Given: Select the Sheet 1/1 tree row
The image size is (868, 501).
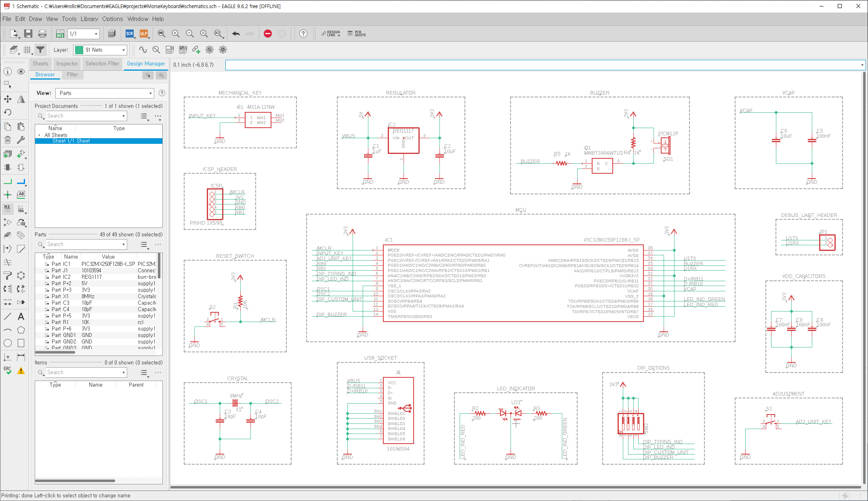Looking at the screenshot, I should click(99, 141).
